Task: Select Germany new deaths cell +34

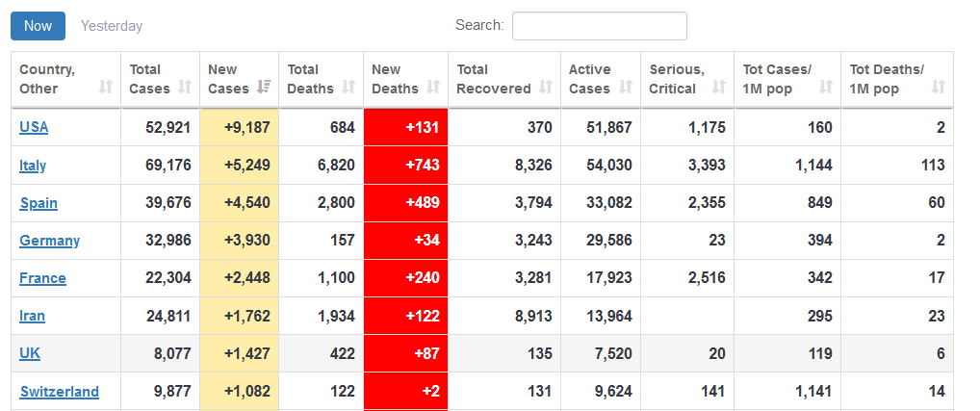Action: click(405, 241)
